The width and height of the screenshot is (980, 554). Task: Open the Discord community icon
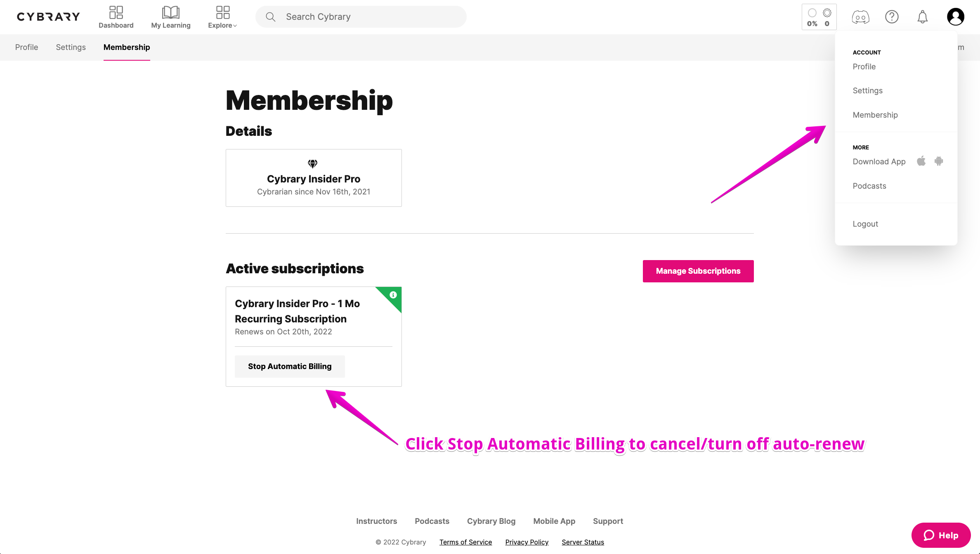point(860,17)
